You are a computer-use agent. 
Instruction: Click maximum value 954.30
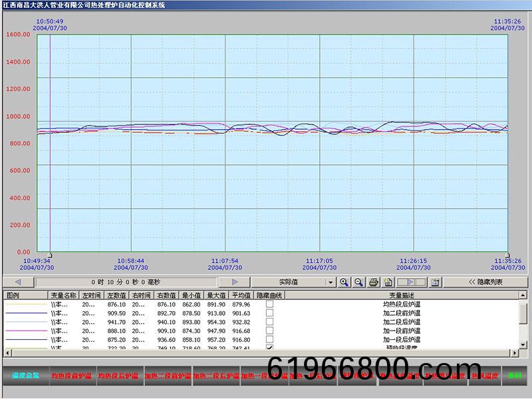[x=216, y=322]
